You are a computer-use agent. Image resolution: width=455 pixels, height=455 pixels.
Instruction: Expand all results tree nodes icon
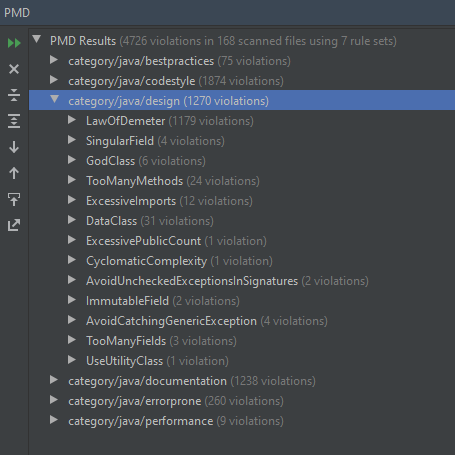tap(14, 121)
